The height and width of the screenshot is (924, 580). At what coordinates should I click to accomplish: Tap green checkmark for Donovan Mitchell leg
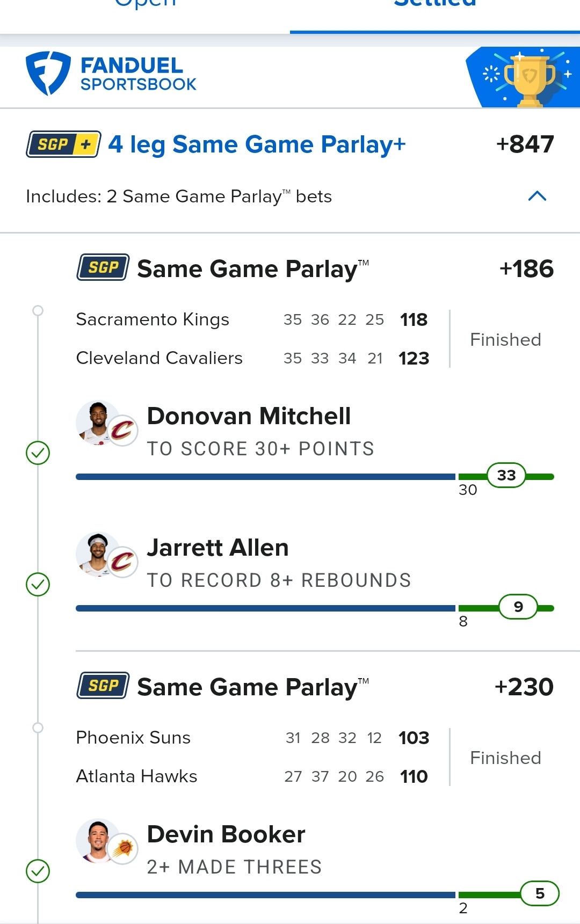click(x=38, y=453)
